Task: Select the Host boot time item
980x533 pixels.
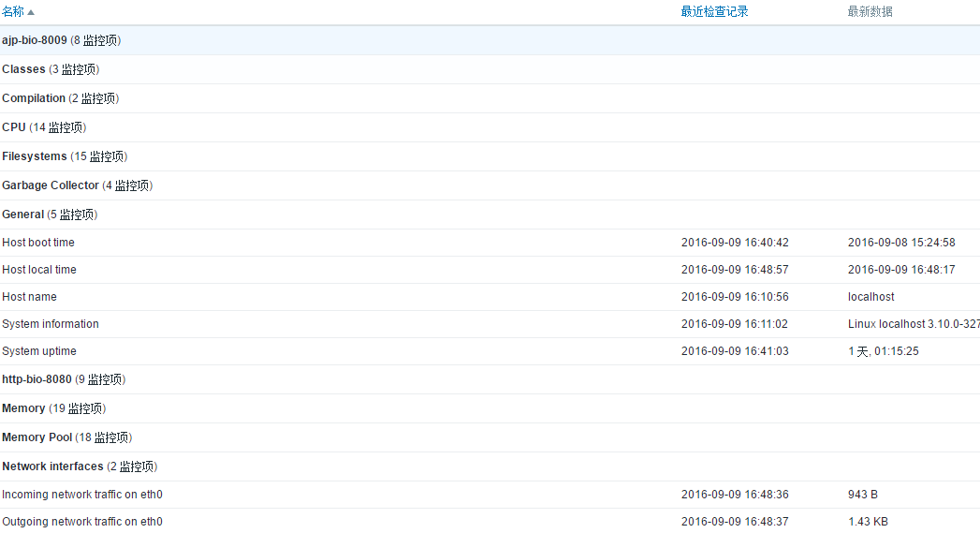Action: pyautogui.click(x=38, y=243)
